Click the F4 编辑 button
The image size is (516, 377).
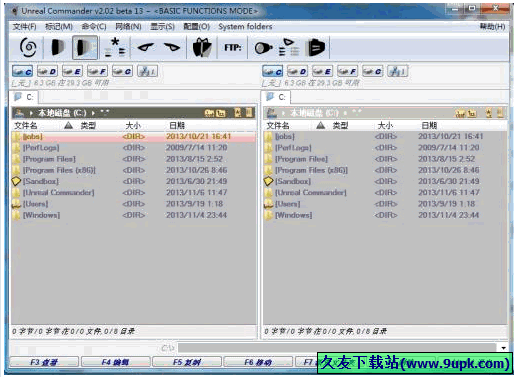[x=115, y=362]
